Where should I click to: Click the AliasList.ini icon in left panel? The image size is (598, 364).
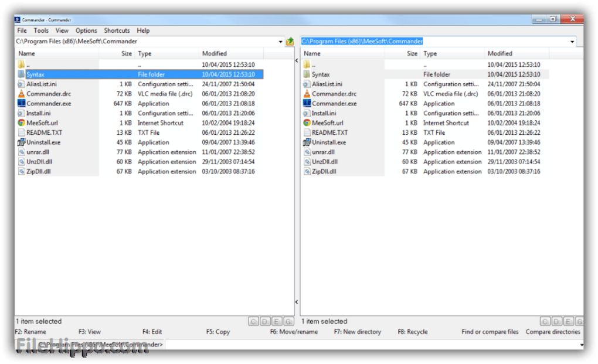pyautogui.click(x=21, y=84)
